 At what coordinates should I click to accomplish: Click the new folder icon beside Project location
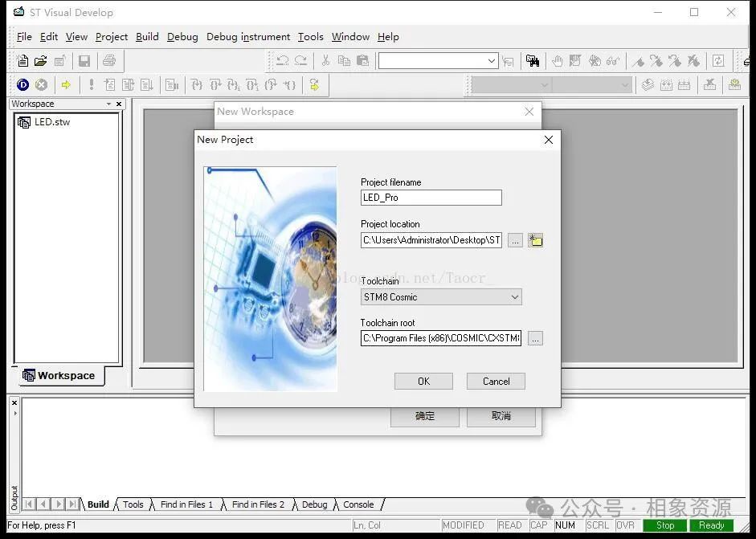535,240
